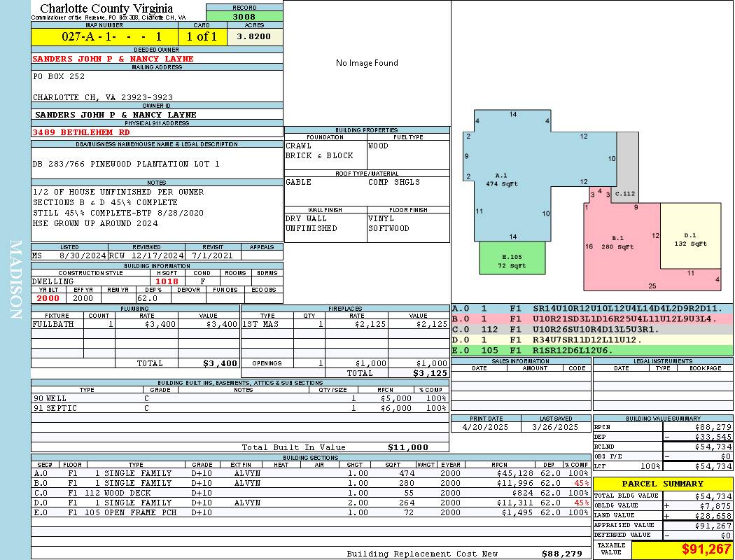The image size is (735, 560).
Task: Click year built value 2000 in red
Action: click(x=48, y=298)
